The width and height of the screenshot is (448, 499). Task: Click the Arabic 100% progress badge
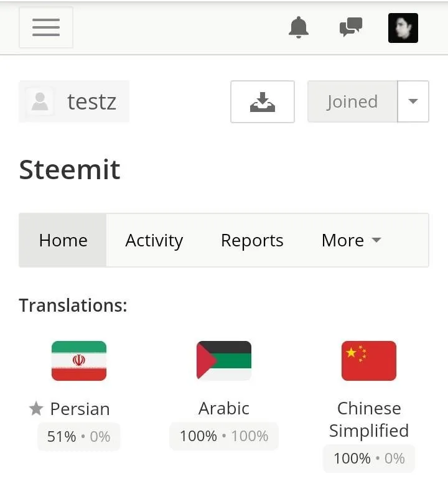coord(224,436)
